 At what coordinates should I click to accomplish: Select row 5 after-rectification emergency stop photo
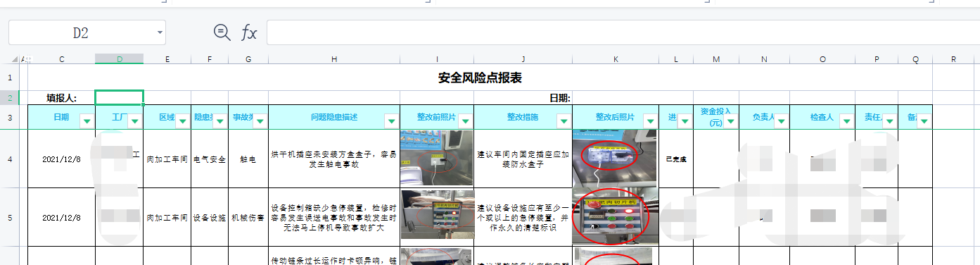[x=615, y=217]
